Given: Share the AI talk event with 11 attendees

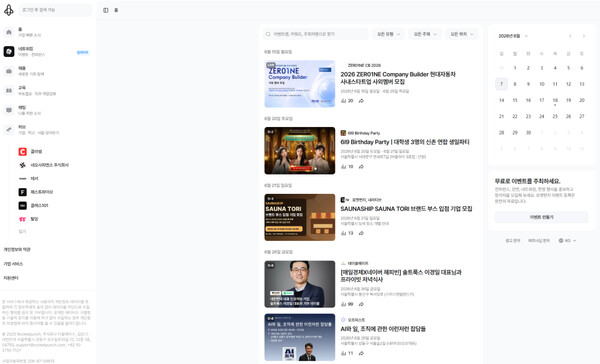Looking at the screenshot, I should click(361, 353).
